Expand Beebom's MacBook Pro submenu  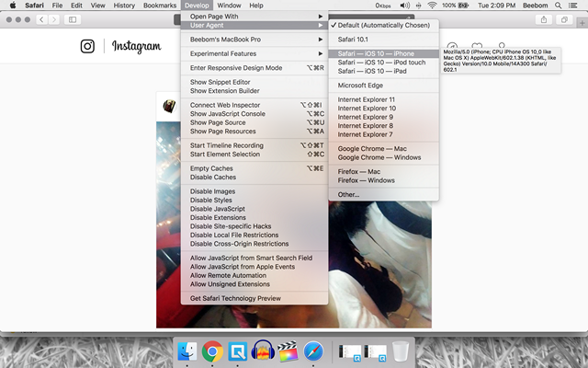pos(254,40)
